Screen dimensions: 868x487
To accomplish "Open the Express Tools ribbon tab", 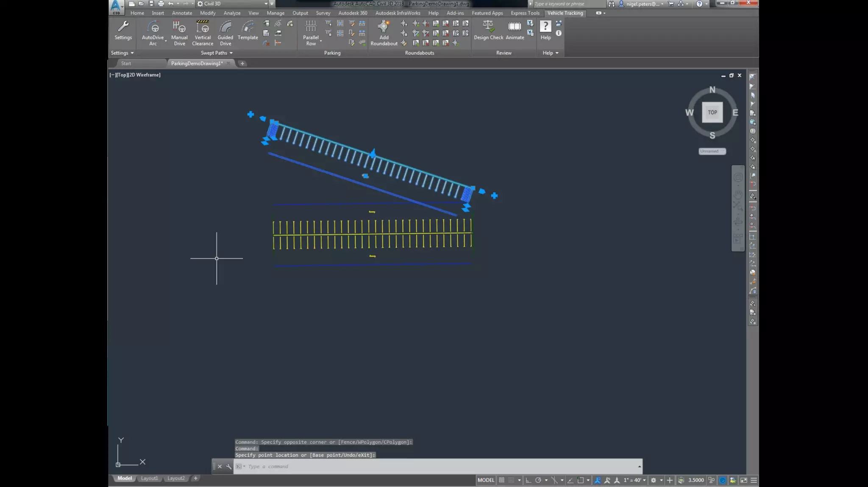I will (x=525, y=13).
